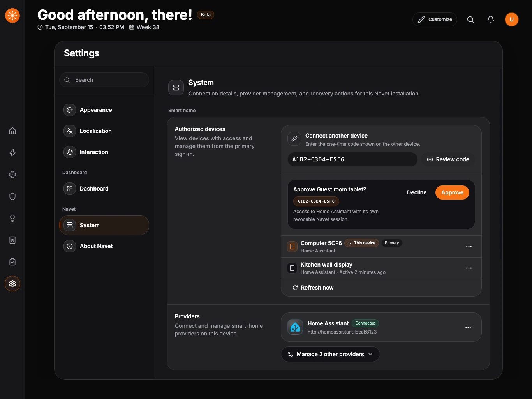Click the Customize button

(435, 19)
